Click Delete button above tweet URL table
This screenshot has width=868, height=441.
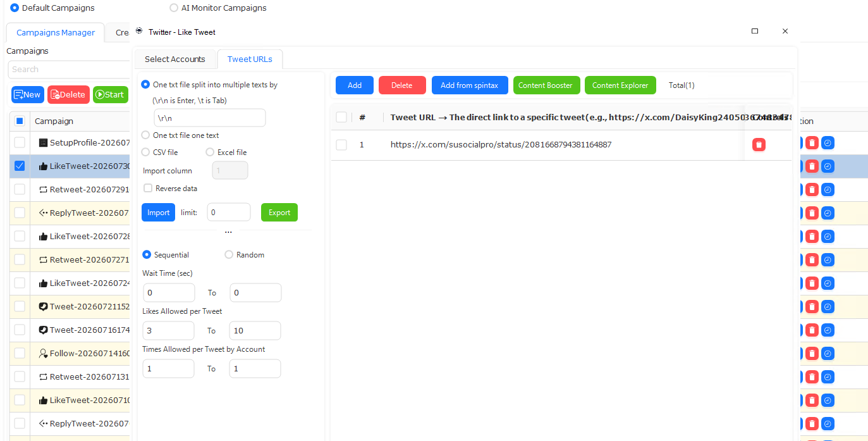coord(402,85)
